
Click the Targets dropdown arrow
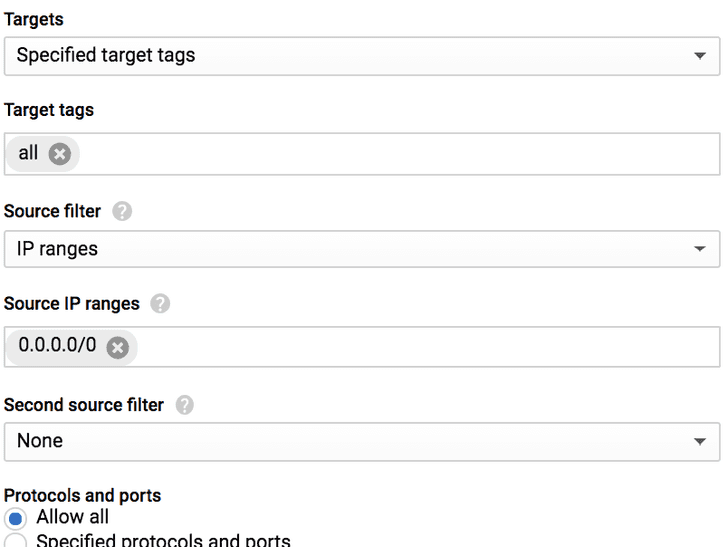click(700, 56)
